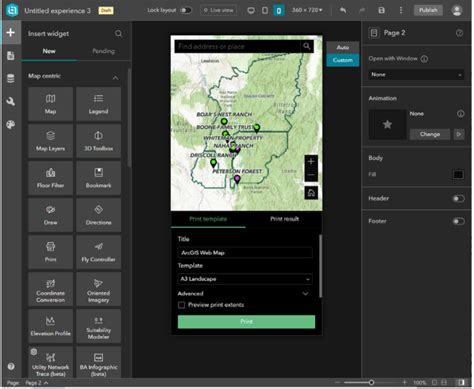Check Preview print extents checkbox

(182, 305)
